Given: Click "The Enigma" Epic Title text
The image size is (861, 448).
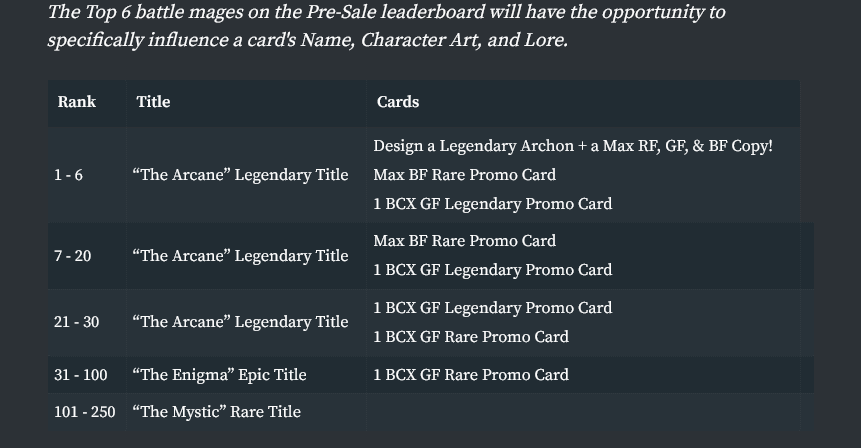Looking at the screenshot, I should click(219, 375).
